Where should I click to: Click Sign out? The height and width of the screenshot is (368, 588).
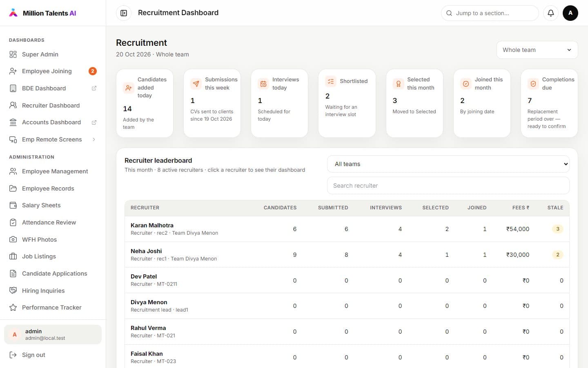tap(53, 355)
